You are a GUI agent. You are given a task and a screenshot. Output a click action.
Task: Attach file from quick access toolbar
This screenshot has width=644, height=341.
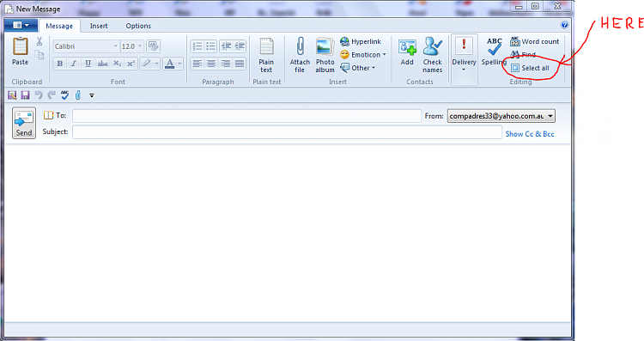(77, 95)
